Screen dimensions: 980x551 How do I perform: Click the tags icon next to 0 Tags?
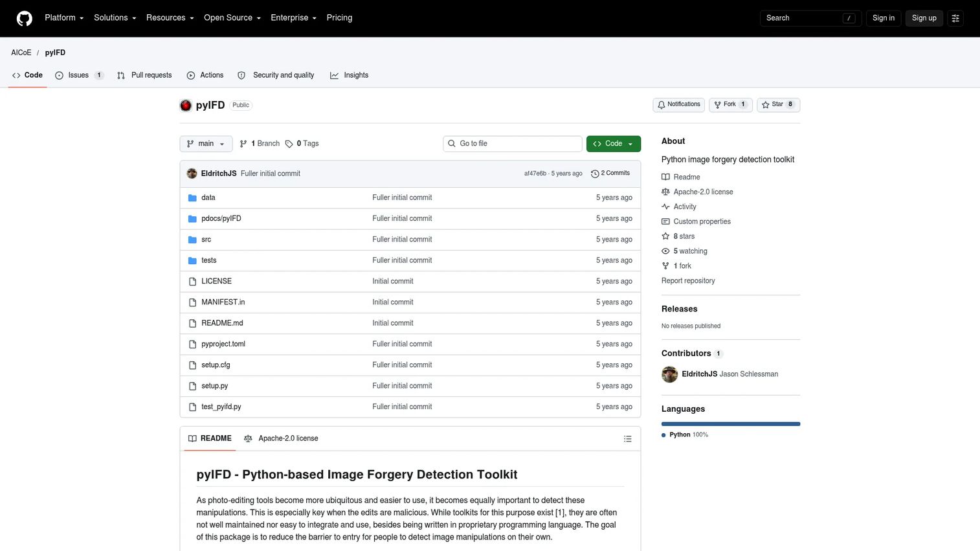289,144
